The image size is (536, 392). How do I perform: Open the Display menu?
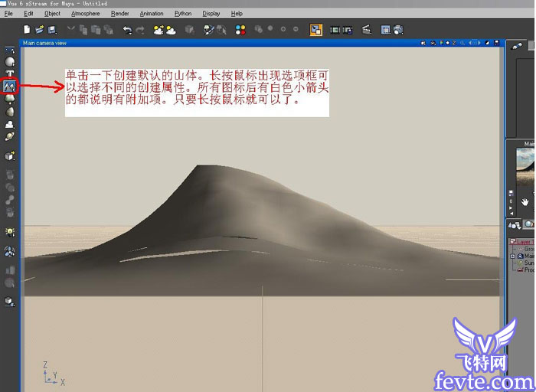pos(211,13)
